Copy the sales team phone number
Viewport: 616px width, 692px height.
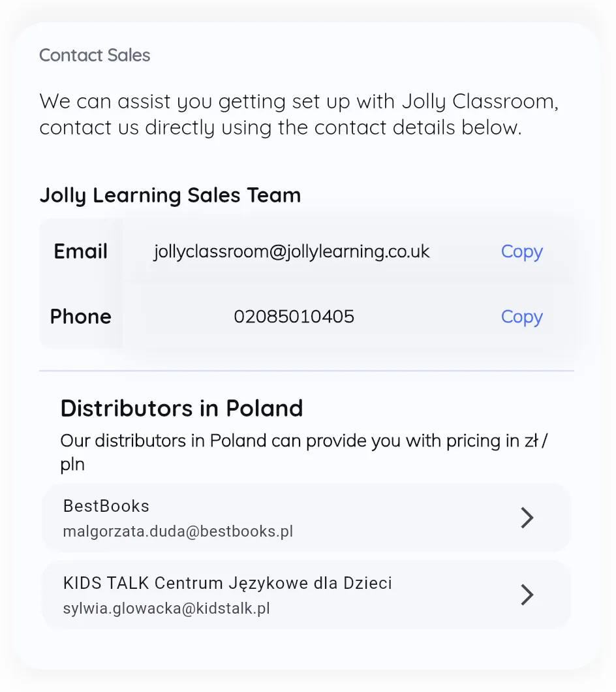pyautogui.click(x=521, y=317)
